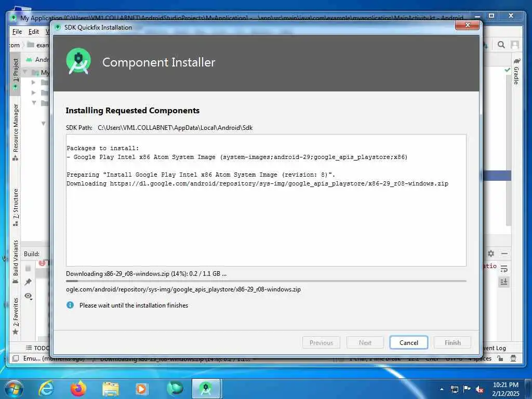This screenshot has height=399, width=532.
Task: Collapse the My Application project root arrow
Action: coord(25,72)
